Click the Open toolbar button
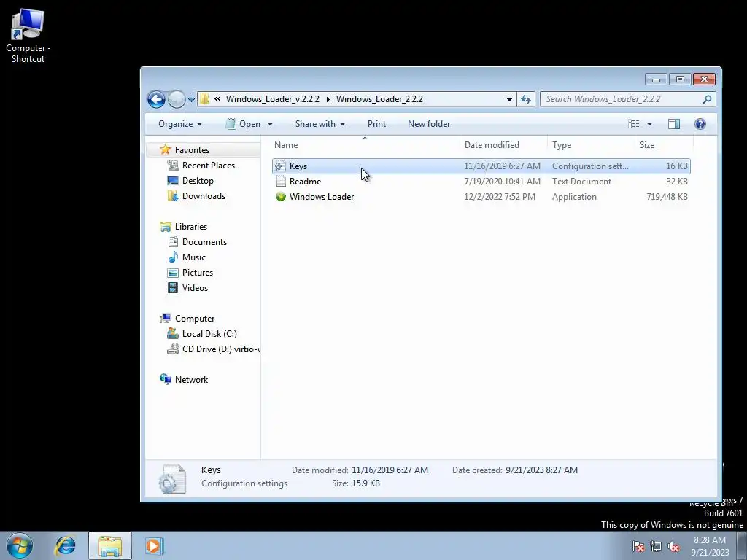 pos(244,124)
